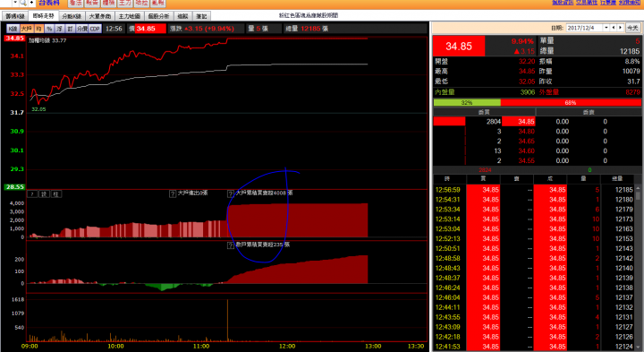
Task: Toggle the 浮 button in chart toolbar
Action: (60, 29)
